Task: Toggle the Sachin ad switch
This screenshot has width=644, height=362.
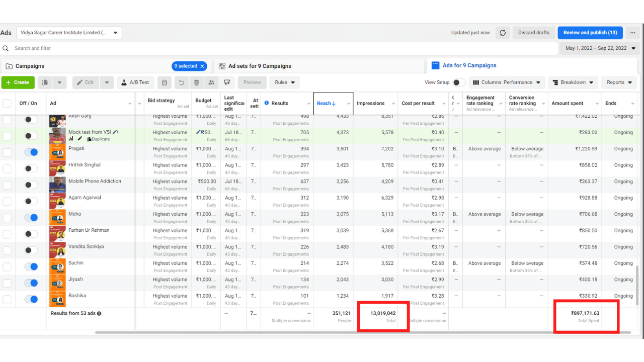Action: 31,266
